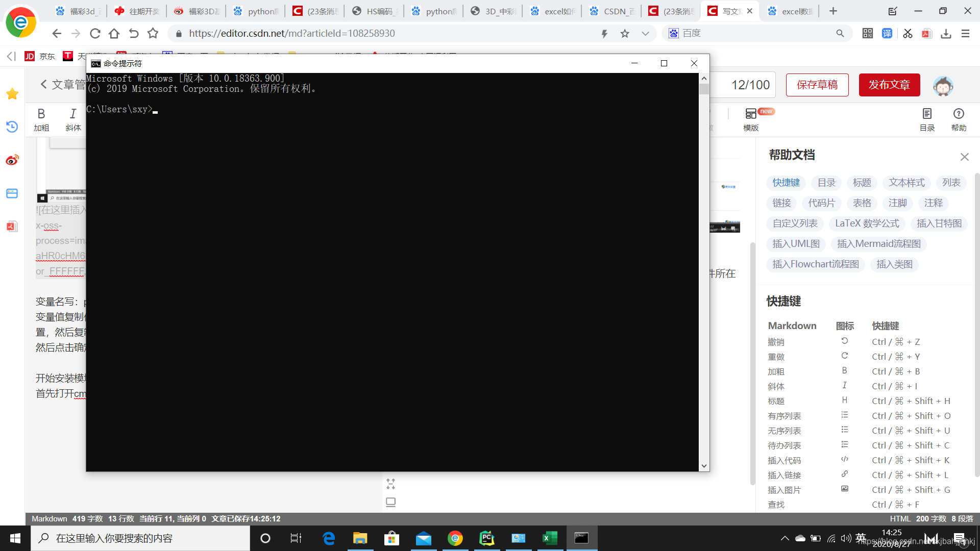This screenshot has width=980, height=551.
Task: Click the browser home icon
Action: pyautogui.click(x=114, y=34)
